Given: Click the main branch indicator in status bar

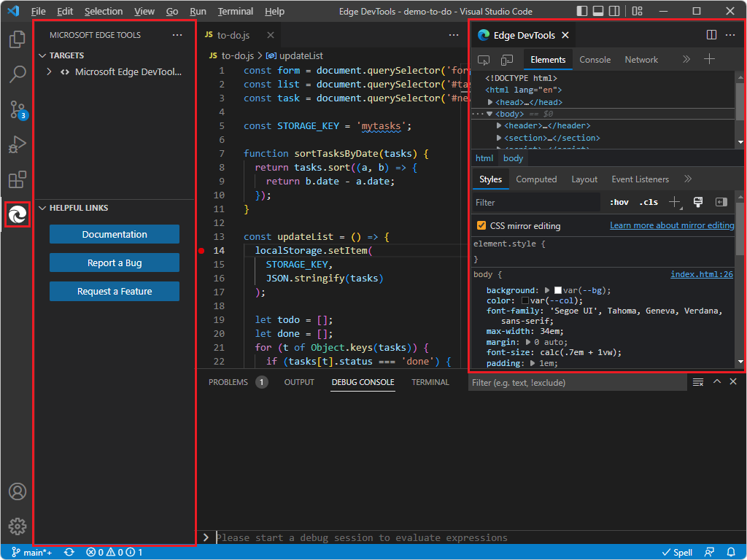Looking at the screenshot, I should point(31,552).
